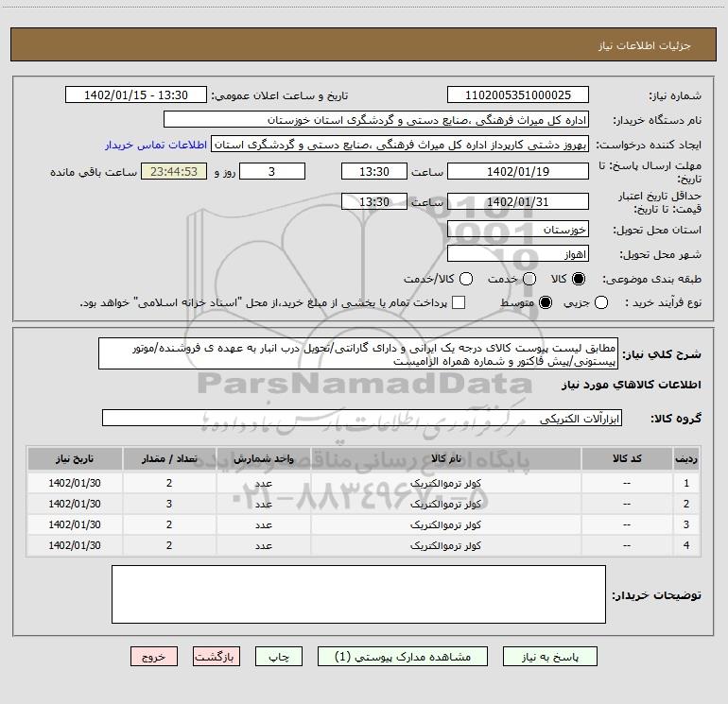728x704 pixels.
Task: Click the کد کالا column header
Action: (x=627, y=458)
